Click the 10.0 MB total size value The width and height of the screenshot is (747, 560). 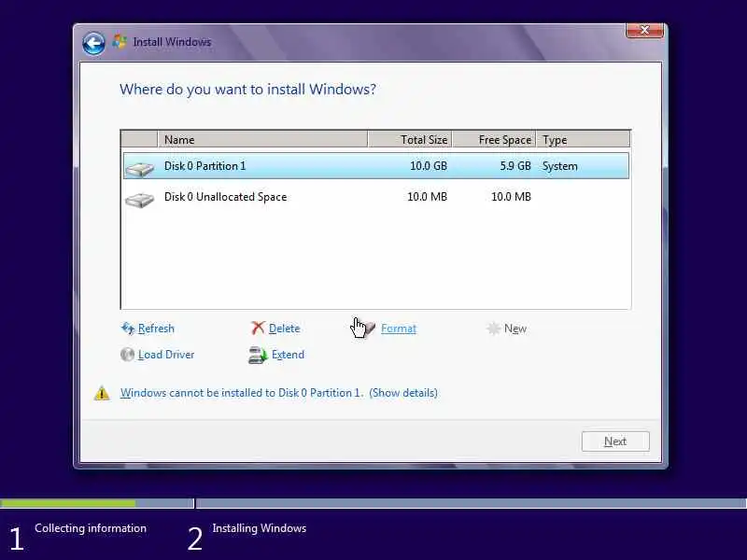pyautogui.click(x=427, y=197)
